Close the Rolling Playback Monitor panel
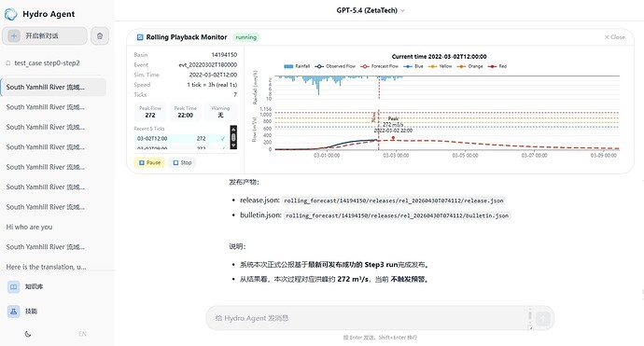This screenshot has width=644, height=346. [614, 37]
